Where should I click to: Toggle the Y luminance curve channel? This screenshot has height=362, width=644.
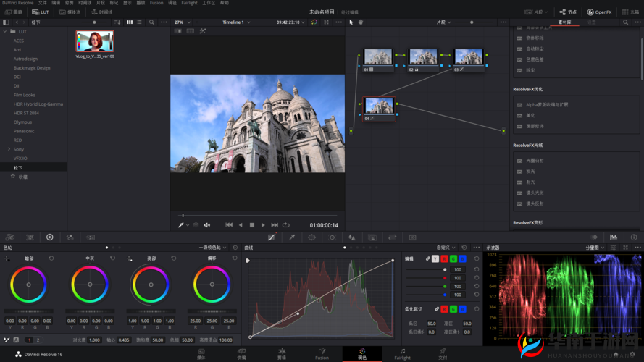[435, 258]
